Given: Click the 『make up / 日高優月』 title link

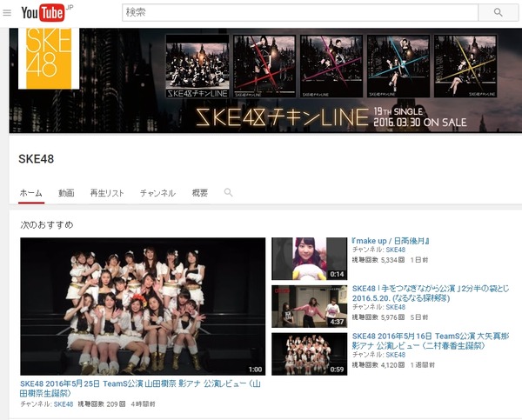Looking at the screenshot, I should [x=391, y=241].
